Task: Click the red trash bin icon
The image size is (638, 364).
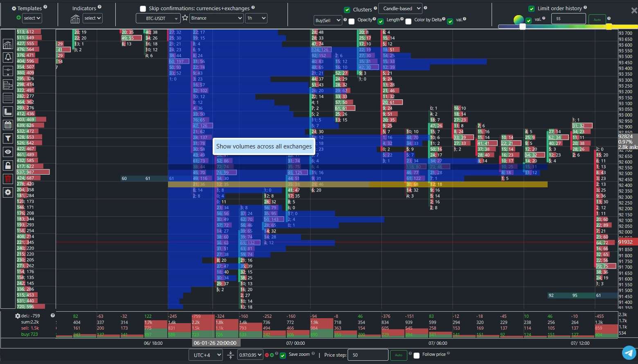Action: click(8, 179)
